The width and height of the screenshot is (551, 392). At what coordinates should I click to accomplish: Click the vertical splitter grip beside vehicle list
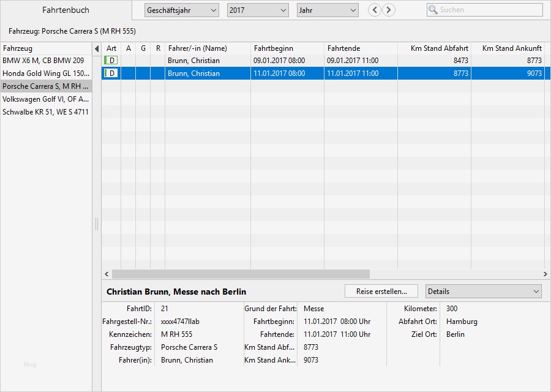(97, 224)
